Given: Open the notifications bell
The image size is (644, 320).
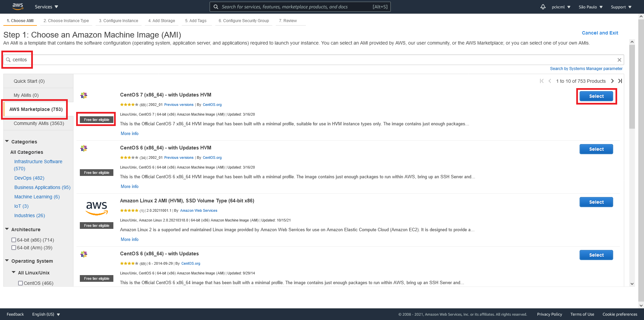Looking at the screenshot, I should coord(543,7).
